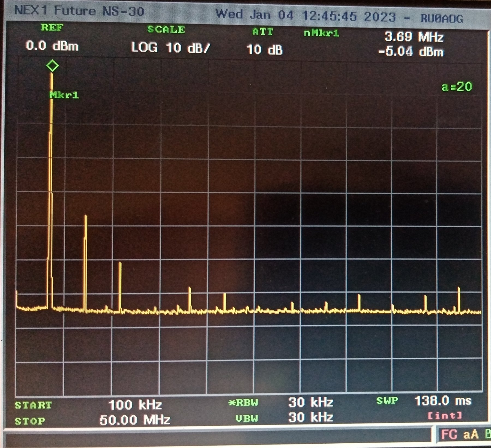The width and height of the screenshot is (491, 448).
Task: Click the marker frequency readout 3.69 MHz
Action: (x=414, y=37)
